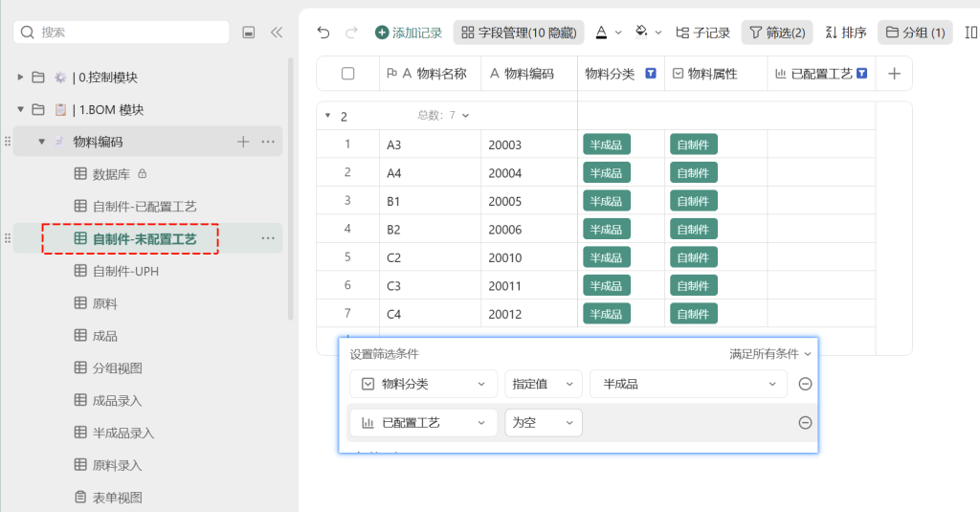The width and height of the screenshot is (980, 512).
Task: Open the 成品录入 view
Action: coord(109,401)
